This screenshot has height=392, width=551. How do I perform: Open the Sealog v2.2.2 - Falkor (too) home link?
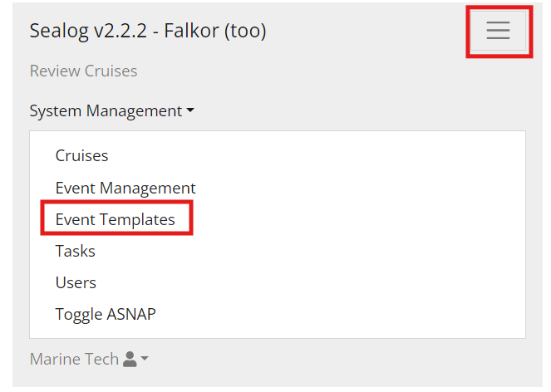[148, 31]
